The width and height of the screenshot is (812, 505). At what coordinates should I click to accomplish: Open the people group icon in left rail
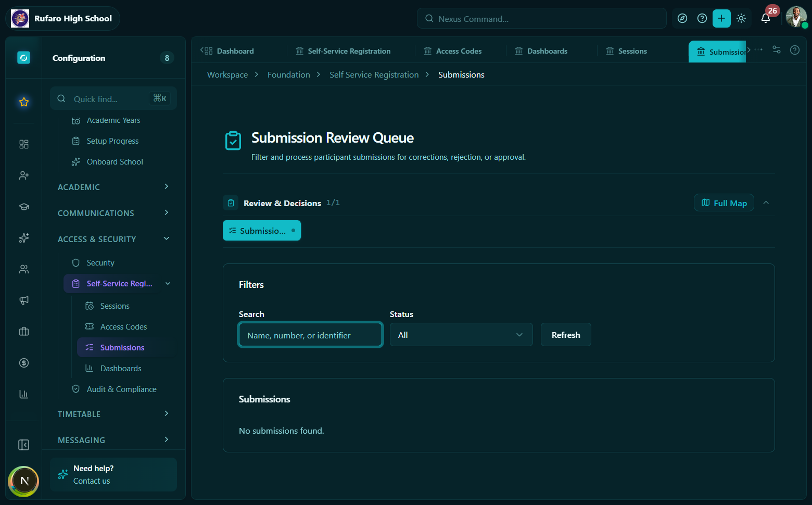point(24,269)
